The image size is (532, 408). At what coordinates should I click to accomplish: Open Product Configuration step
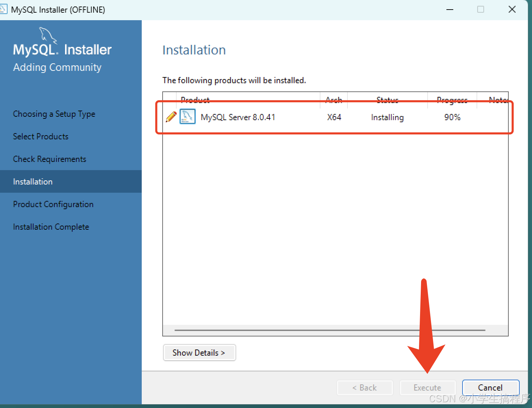(x=53, y=204)
